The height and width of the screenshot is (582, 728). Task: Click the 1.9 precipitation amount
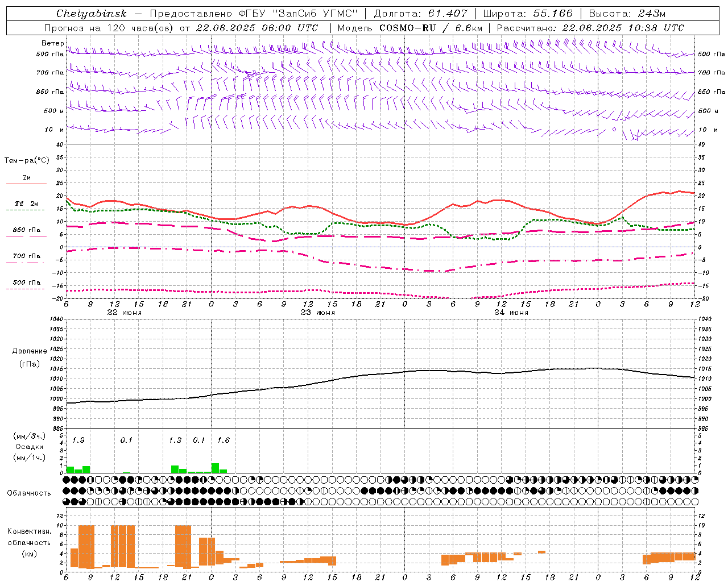[x=78, y=440]
